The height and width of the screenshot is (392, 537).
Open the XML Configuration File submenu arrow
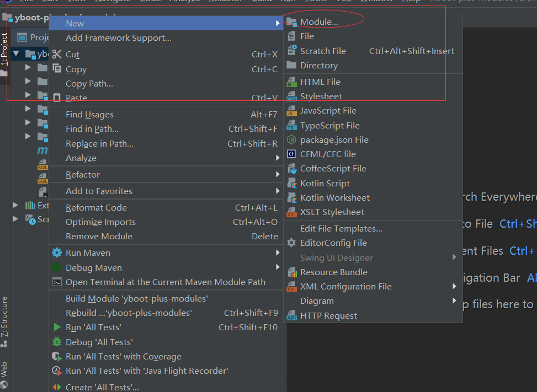pos(454,286)
